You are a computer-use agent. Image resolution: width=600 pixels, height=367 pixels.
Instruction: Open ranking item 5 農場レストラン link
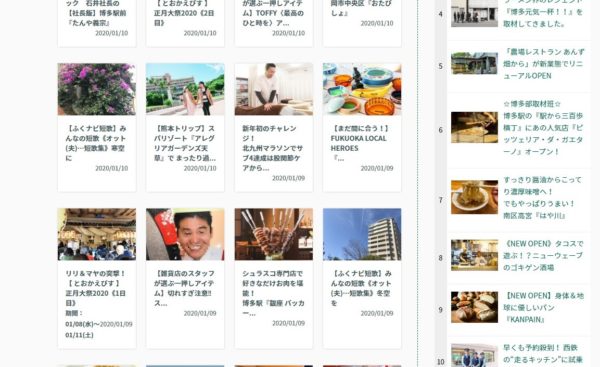click(x=544, y=64)
